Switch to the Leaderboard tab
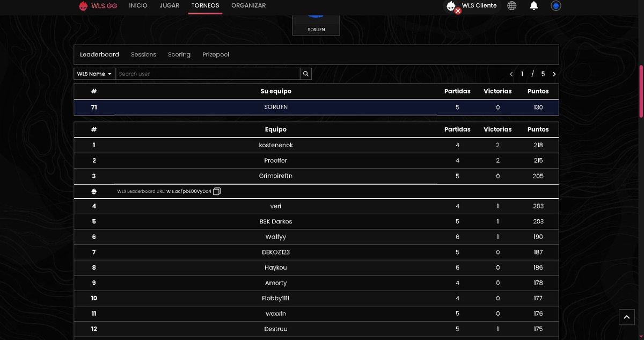This screenshot has width=644, height=340. coord(99,54)
